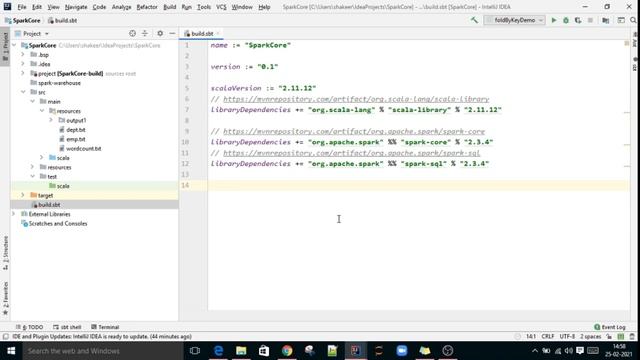Expand the output1 folder
Image resolution: width=640 pixels, height=360 pixels.
point(51,120)
